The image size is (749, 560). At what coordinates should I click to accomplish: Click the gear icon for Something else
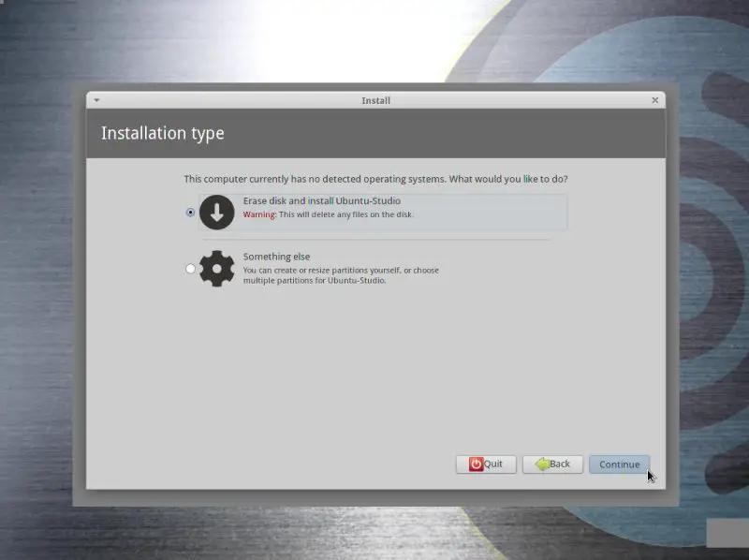(x=217, y=269)
